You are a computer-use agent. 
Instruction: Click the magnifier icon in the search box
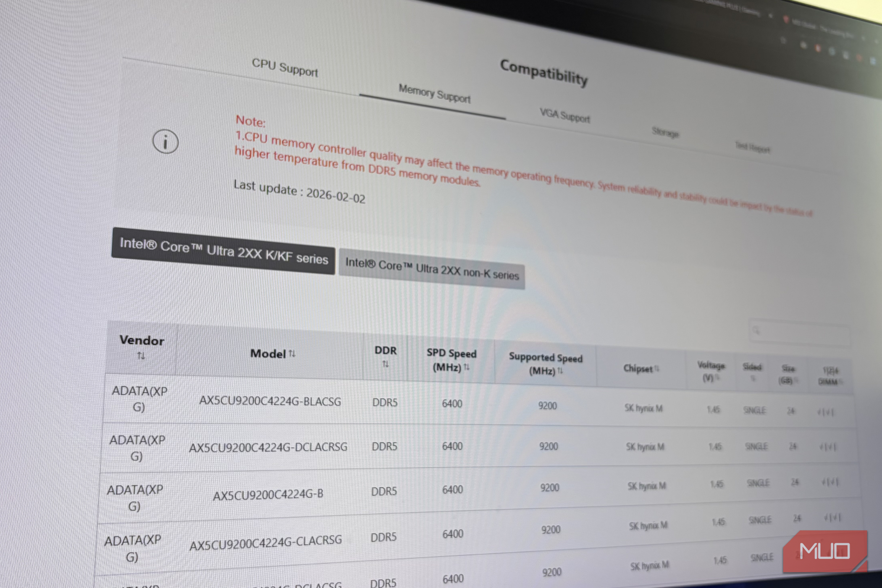[x=756, y=331]
